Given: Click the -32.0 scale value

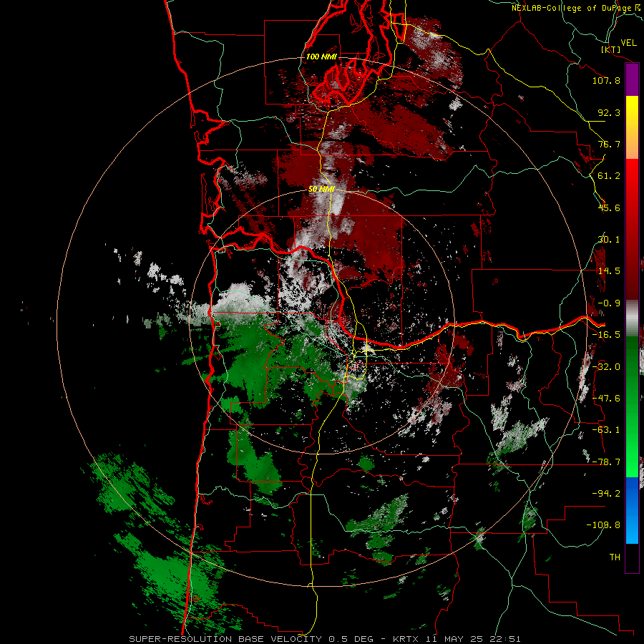Looking at the screenshot, I should [x=606, y=367].
